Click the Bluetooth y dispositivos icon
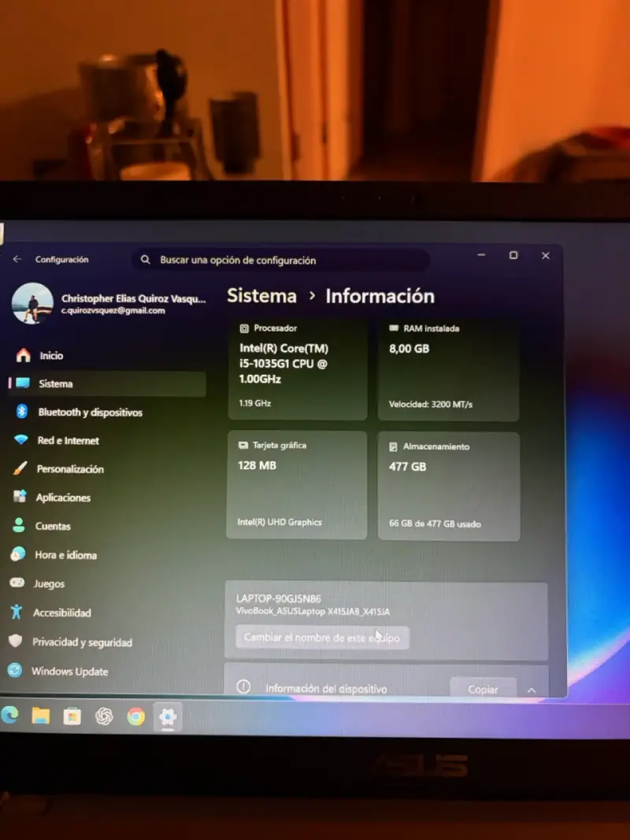This screenshot has width=630, height=840. (x=21, y=412)
